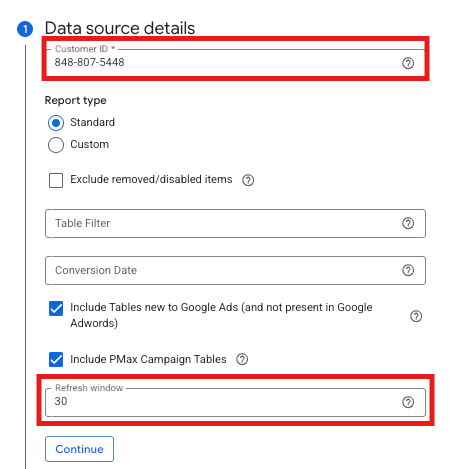The image size is (451, 469).
Task: Click the Table Filter help icon
Action: pos(408,223)
